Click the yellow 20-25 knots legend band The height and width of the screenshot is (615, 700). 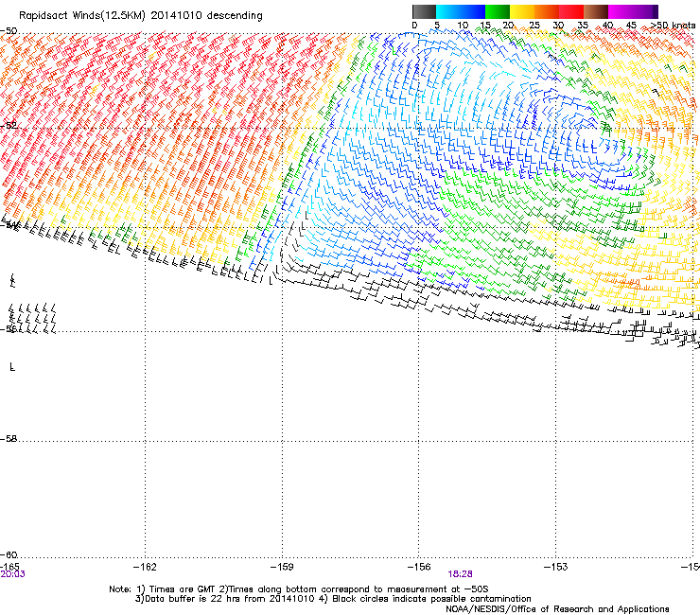522,11
